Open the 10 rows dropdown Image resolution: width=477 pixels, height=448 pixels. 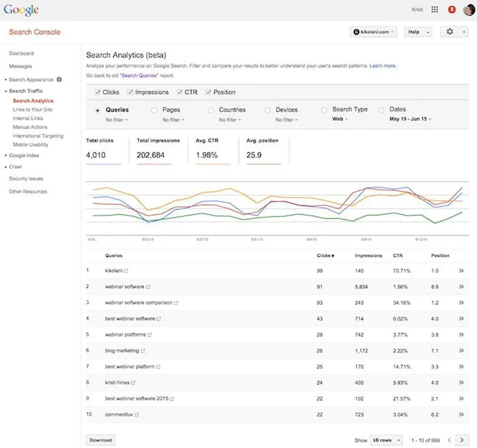coord(386,440)
